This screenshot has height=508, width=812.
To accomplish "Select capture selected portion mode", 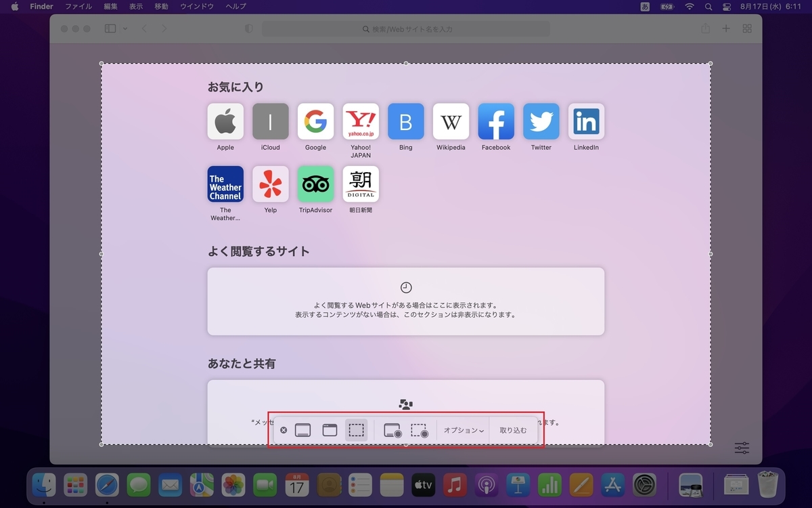I will tap(357, 430).
